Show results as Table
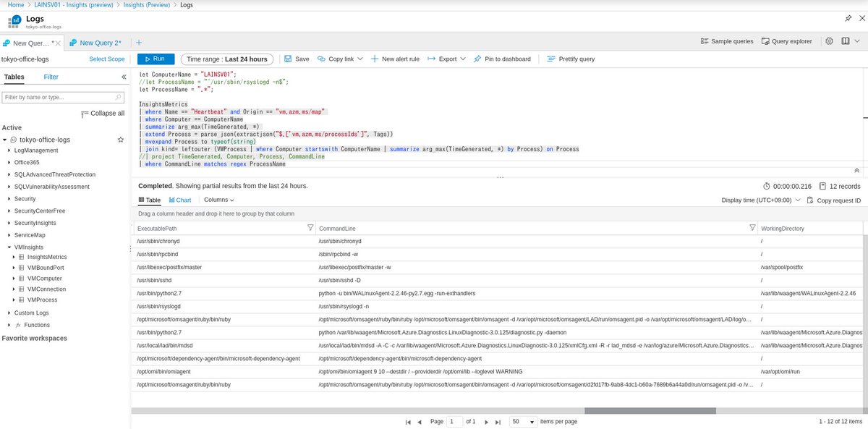This screenshot has width=868, height=429. (x=149, y=200)
